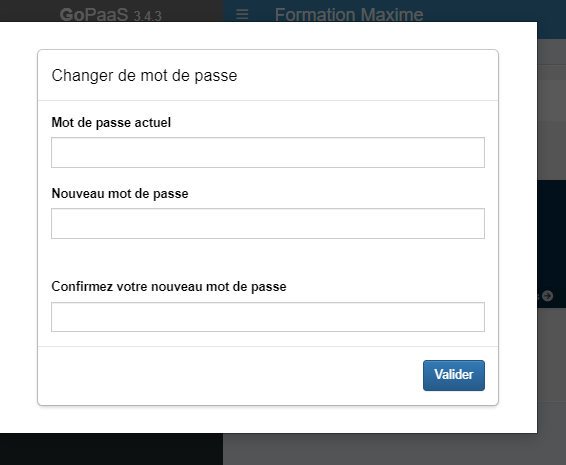
Task: Click the dimmed dark sidebar header left of GoPaaS
Action: click(x=29, y=11)
